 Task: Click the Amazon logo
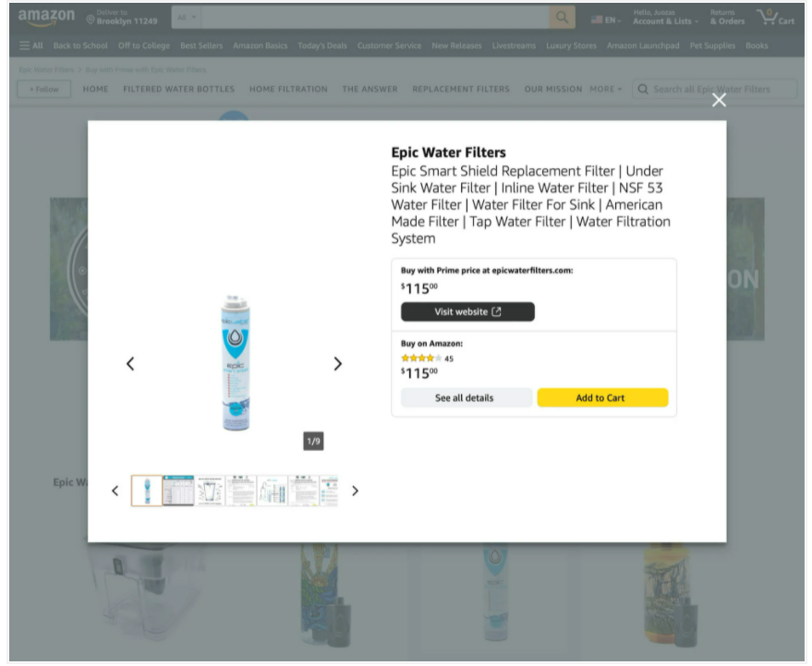click(x=46, y=18)
